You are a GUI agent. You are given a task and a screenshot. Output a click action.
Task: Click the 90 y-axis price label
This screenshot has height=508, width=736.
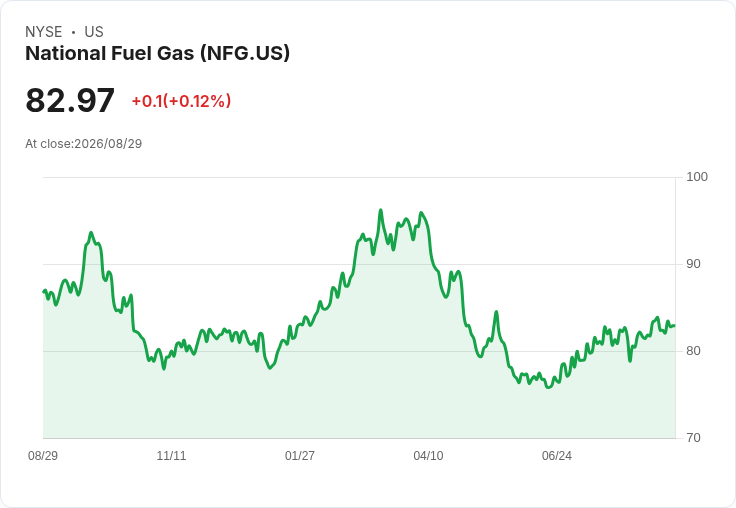click(x=693, y=264)
